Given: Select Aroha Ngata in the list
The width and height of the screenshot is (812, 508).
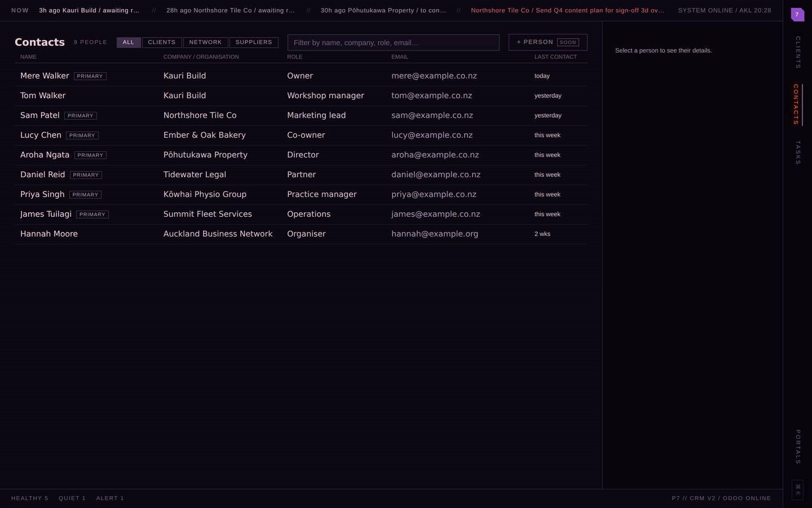Looking at the screenshot, I should [x=301, y=155].
